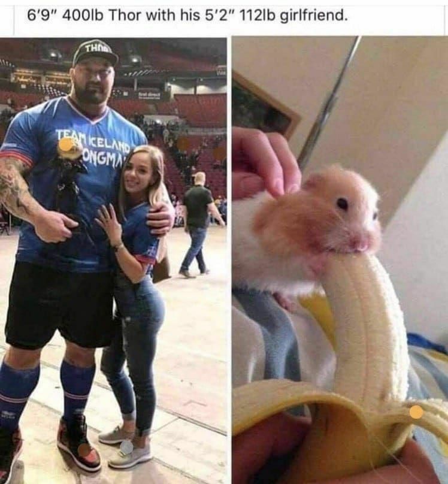Screen dimensions: 448x484
Task: Click the hamster's pink nose
Action: point(360,243)
